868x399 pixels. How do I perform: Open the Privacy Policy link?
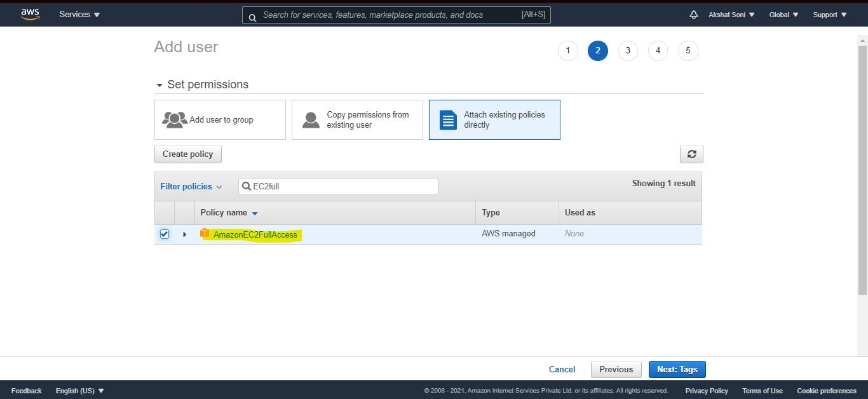707,391
